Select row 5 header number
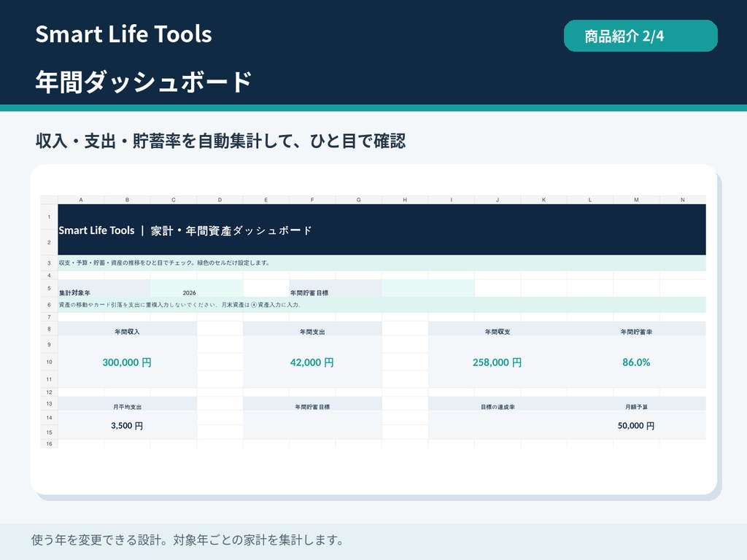This screenshot has width=747, height=560. [x=49, y=288]
